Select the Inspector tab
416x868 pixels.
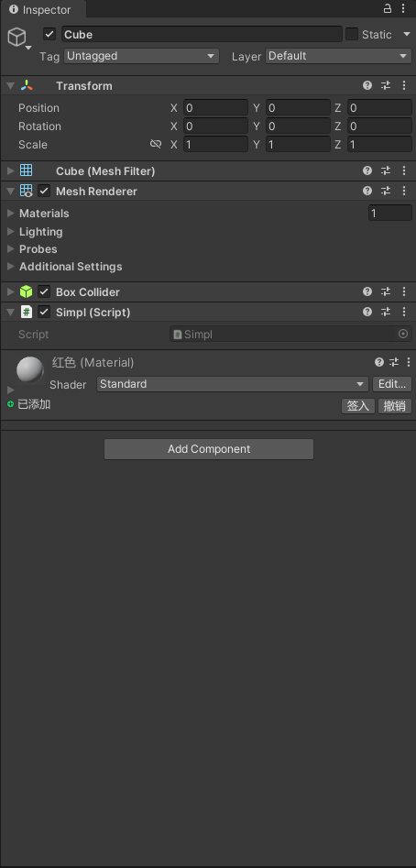(x=39, y=10)
